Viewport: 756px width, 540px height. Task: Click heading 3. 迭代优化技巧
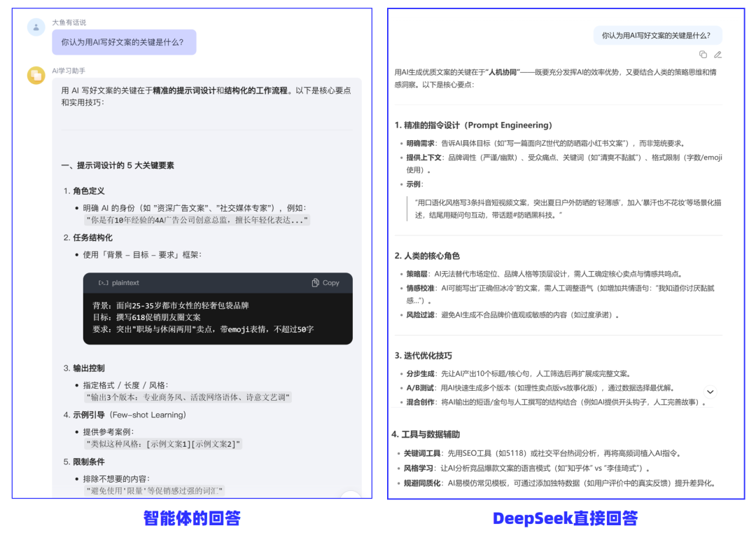423,356
